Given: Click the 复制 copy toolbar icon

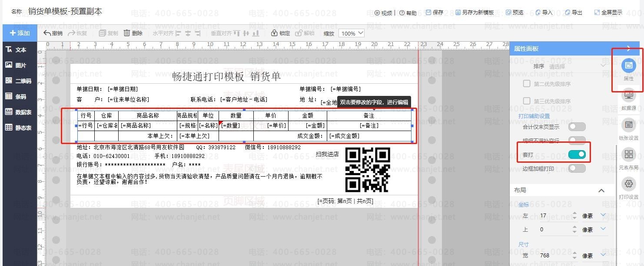Looking at the screenshot, I should tap(103, 33).
